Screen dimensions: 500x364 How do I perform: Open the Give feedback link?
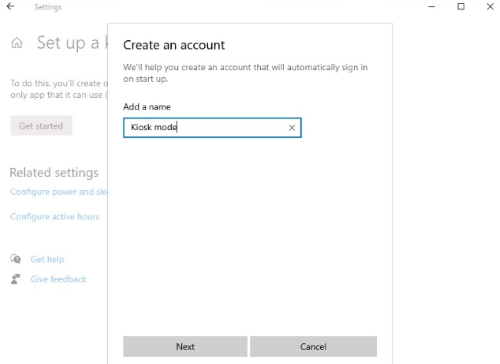point(58,279)
